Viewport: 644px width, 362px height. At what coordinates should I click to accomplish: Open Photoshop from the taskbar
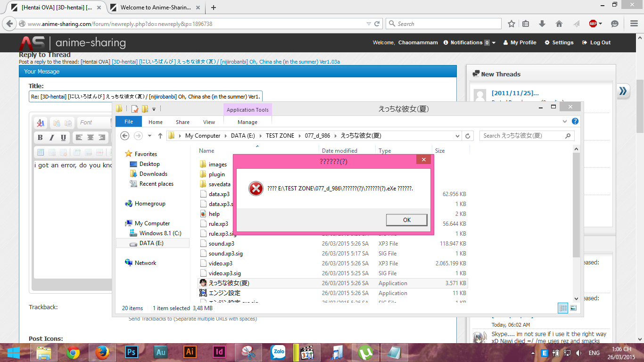(131, 352)
